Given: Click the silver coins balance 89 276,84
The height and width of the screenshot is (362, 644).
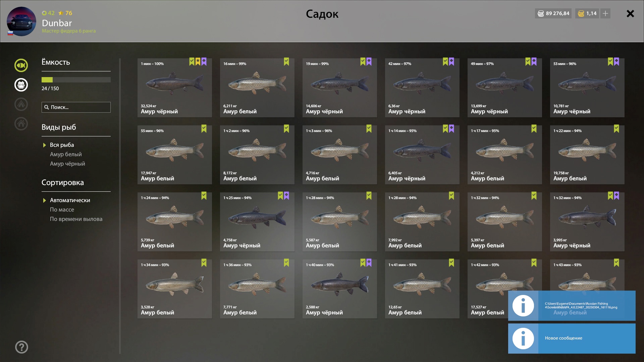Looking at the screenshot, I should (x=553, y=13).
